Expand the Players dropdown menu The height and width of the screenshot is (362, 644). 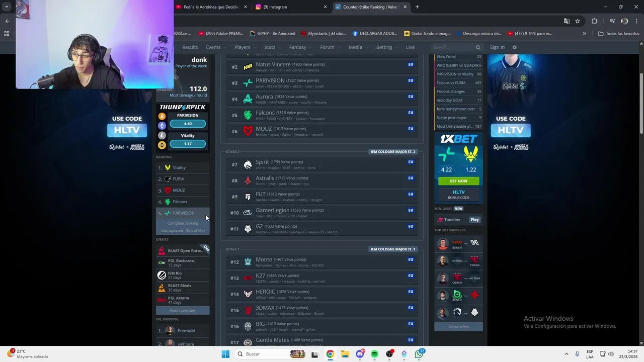tap(245, 47)
